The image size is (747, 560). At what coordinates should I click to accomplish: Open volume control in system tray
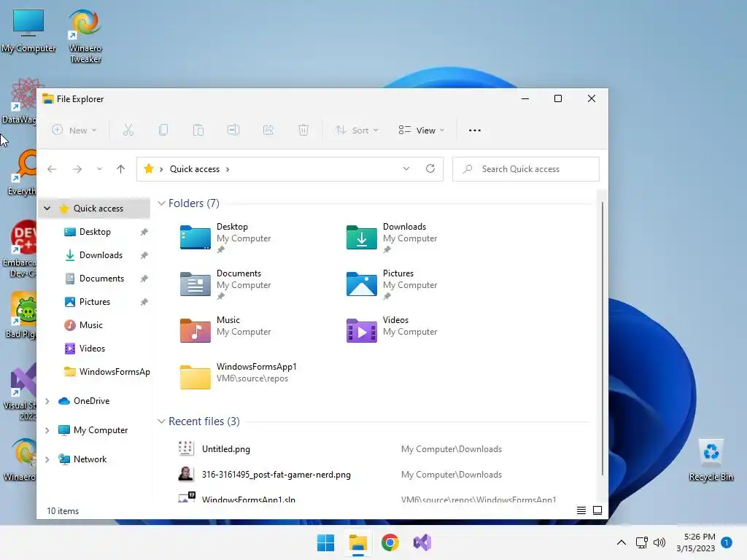[659, 542]
